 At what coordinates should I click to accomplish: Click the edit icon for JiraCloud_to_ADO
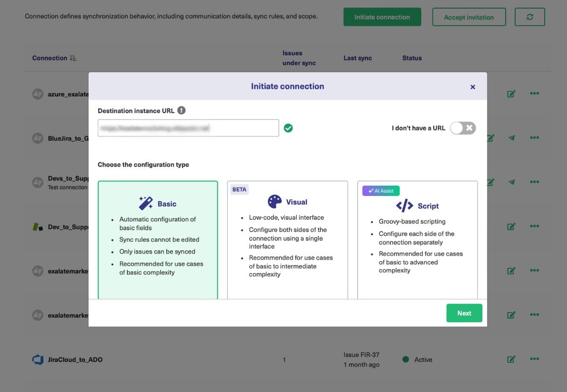(x=511, y=359)
